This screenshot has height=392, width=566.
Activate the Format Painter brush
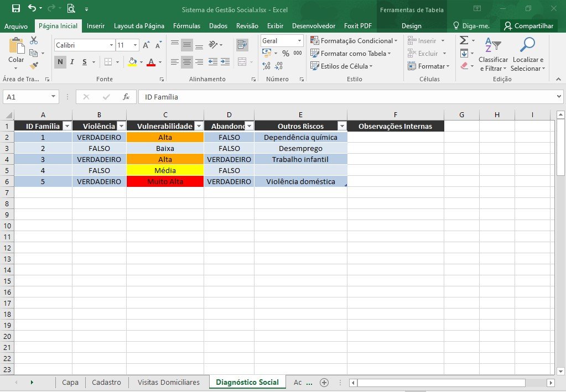coord(34,66)
